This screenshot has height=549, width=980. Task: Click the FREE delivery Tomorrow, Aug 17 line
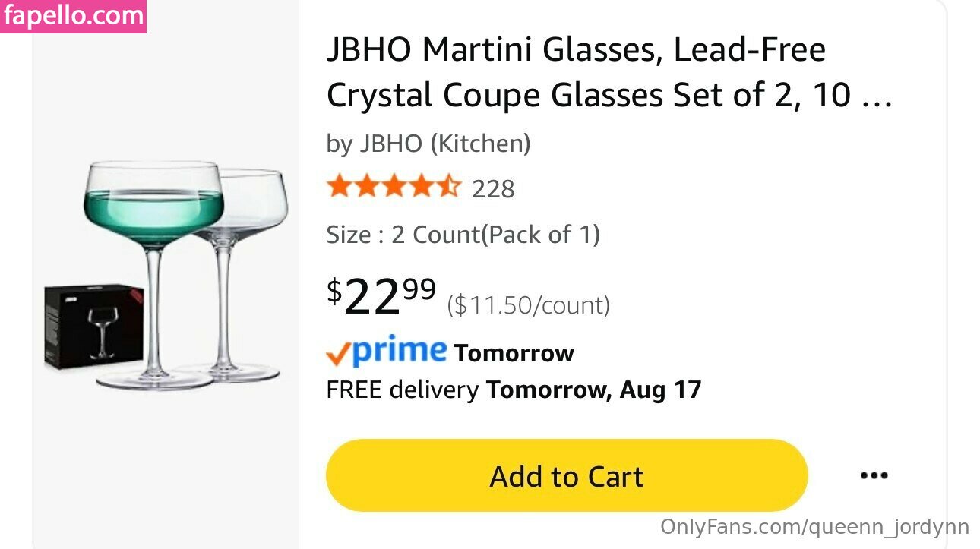[514, 390]
